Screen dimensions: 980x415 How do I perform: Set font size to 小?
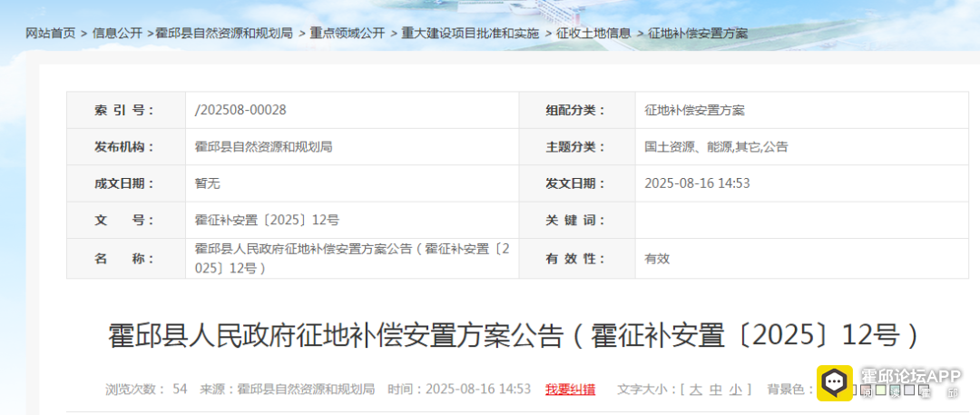click(x=737, y=389)
